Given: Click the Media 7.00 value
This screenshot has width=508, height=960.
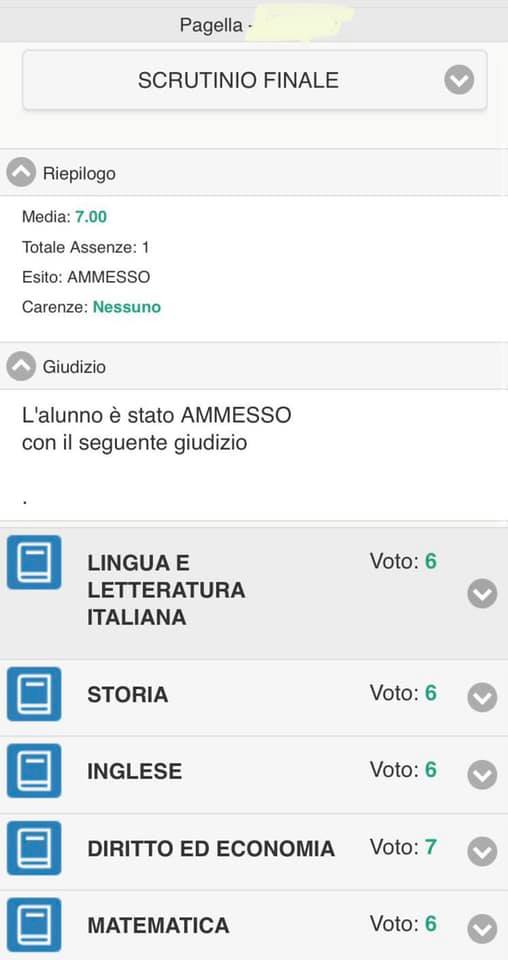Looking at the screenshot, I should [91, 216].
